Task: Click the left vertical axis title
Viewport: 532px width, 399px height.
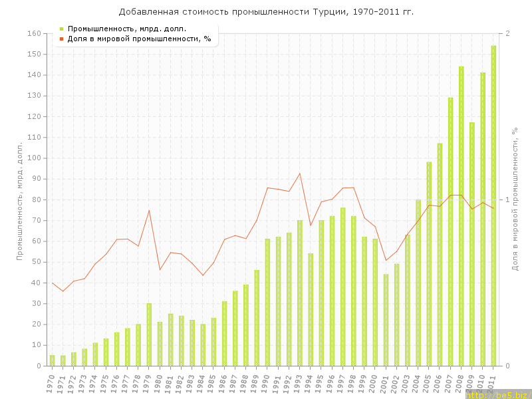Action: coord(20,199)
